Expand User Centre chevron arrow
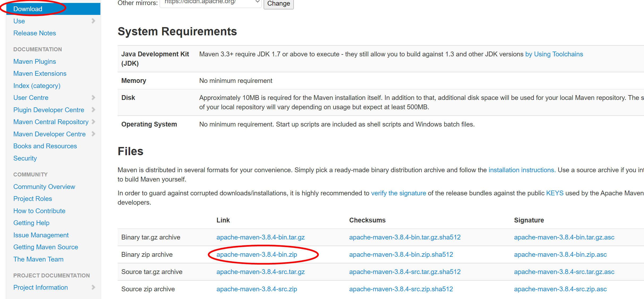644x299 pixels. coord(93,98)
